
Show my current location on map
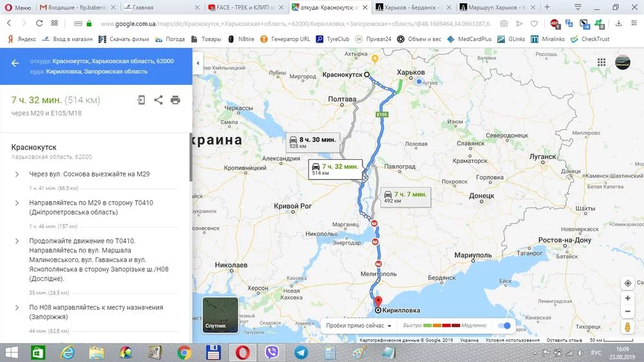pyautogui.click(x=627, y=283)
